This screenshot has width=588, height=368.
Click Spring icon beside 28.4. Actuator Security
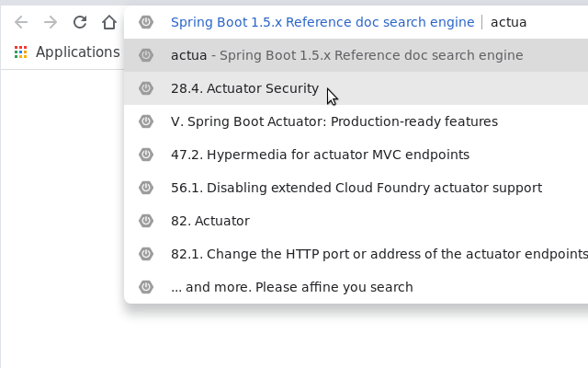coord(145,88)
